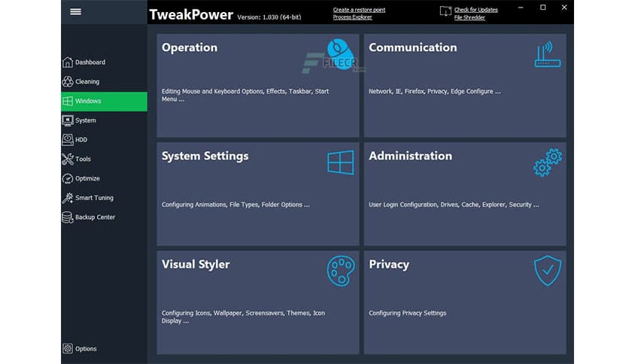Viewport: 629px width, 364px height.
Task: Maximize the TweakPower window
Action: [x=542, y=8]
